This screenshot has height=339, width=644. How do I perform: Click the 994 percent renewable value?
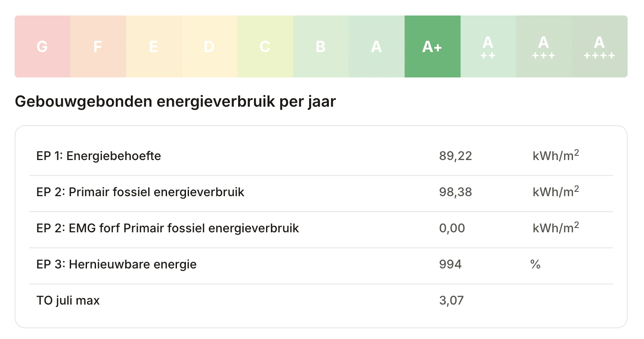(450, 264)
